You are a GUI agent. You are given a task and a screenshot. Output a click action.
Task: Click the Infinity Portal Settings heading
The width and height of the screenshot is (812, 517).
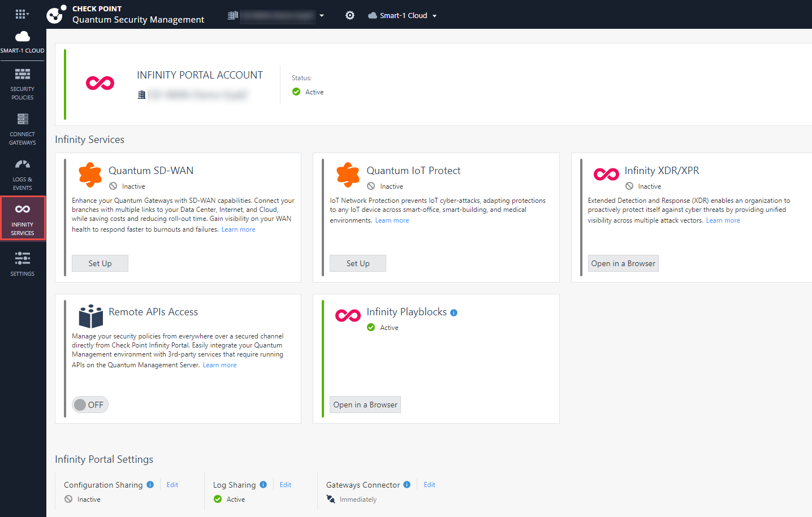point(104,459)
